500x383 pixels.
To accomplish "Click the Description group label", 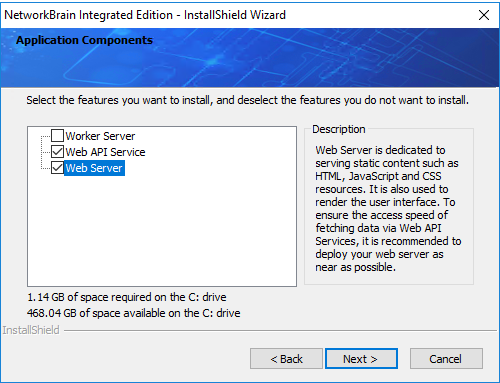I will point(339,129).
